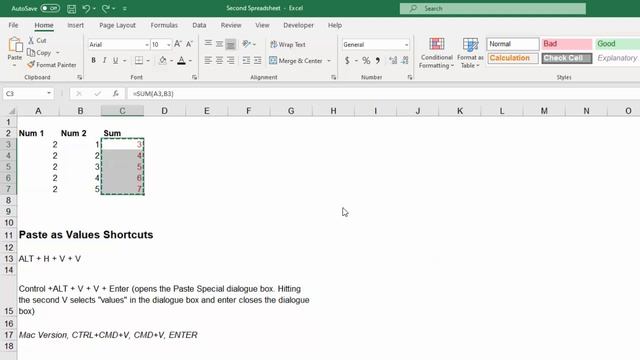Apply Accounting dollar number format
Viewport: 640px width, 360px height.
tap(347, 60)
